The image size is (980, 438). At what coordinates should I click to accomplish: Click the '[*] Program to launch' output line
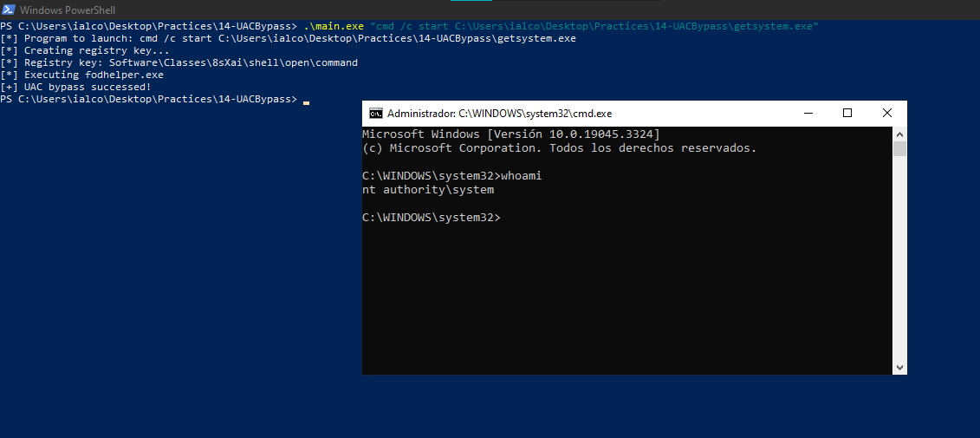click(x=289, y=38)
